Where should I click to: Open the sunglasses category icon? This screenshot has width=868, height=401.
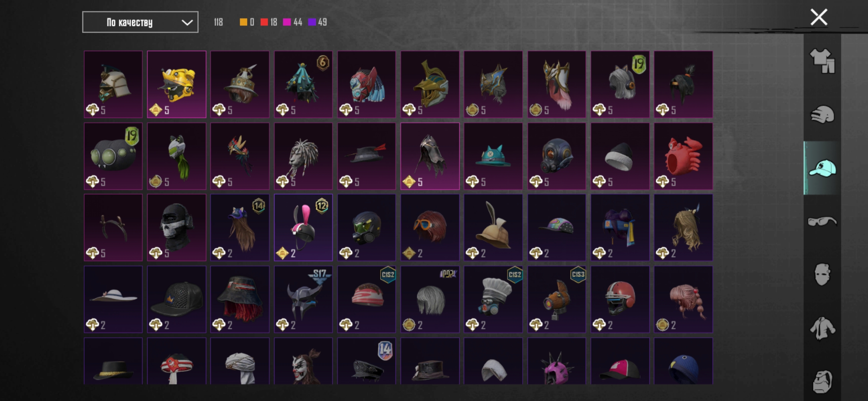(x=822, y=221)
